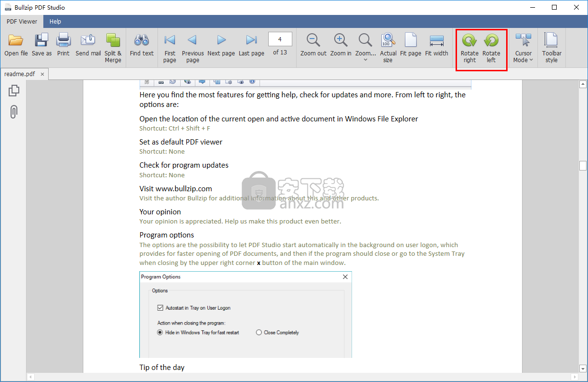Click the 'Tip of the day' heading
This screenshot has height=382, width=588.
coord(162,368)
